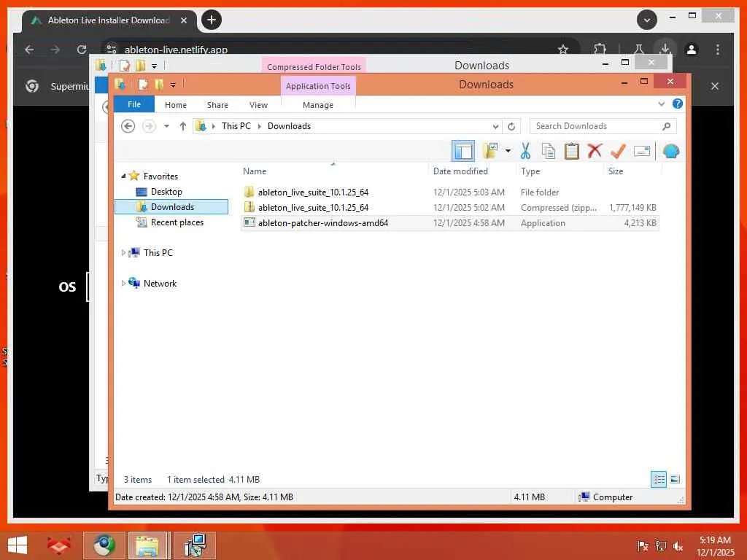Open Chrome downloads icon in toolbar
Screen dimensions: 747x560
pyautogui.click(x=665, y=49)
